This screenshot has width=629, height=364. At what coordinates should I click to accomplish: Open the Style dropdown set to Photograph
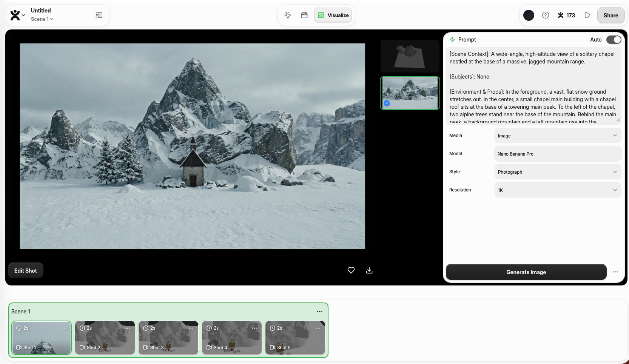[x=557, y=172]
